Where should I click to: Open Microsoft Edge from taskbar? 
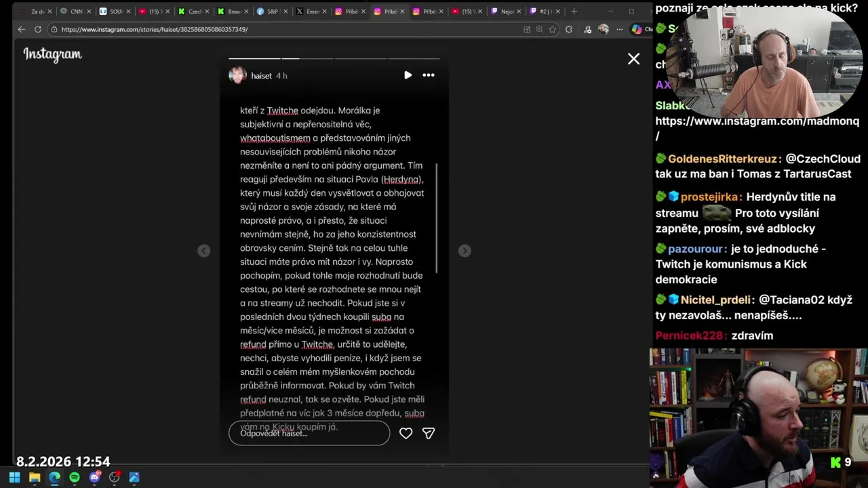(x=54, y=477)
